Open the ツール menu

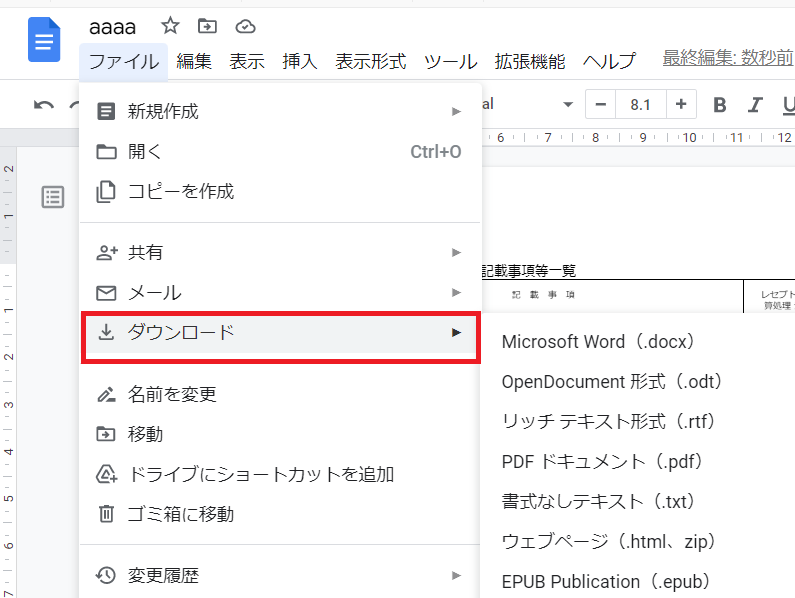click(x=450, y=62)
